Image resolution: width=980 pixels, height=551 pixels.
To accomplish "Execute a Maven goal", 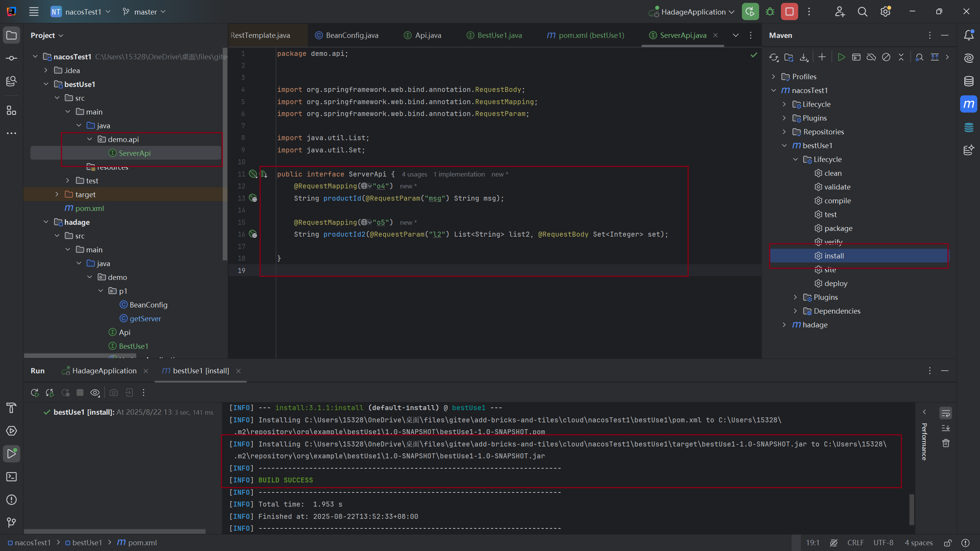I will (856, 57).
